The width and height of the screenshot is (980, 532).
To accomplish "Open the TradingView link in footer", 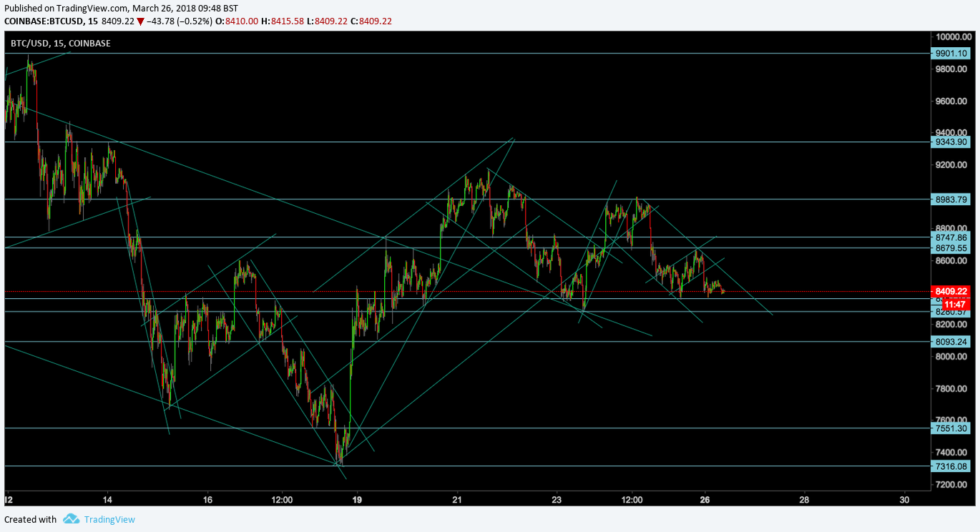I will (109, 520).
